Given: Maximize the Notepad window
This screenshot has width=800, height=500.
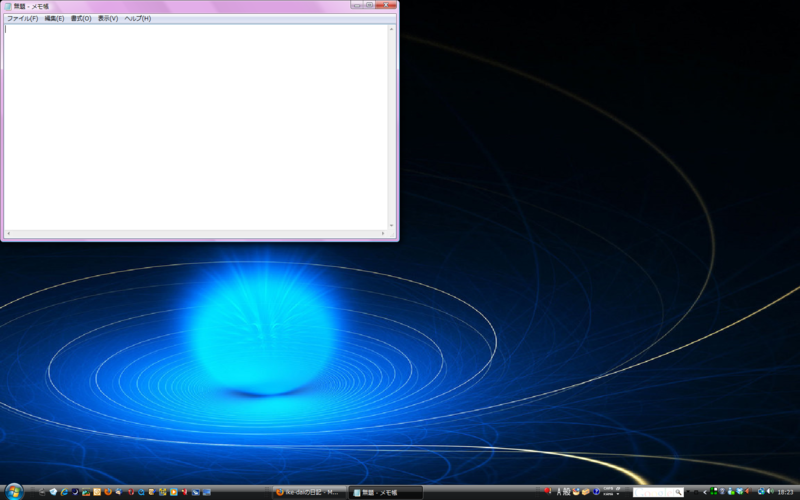Looking at the screenshot, I should [x=369, y=5].
